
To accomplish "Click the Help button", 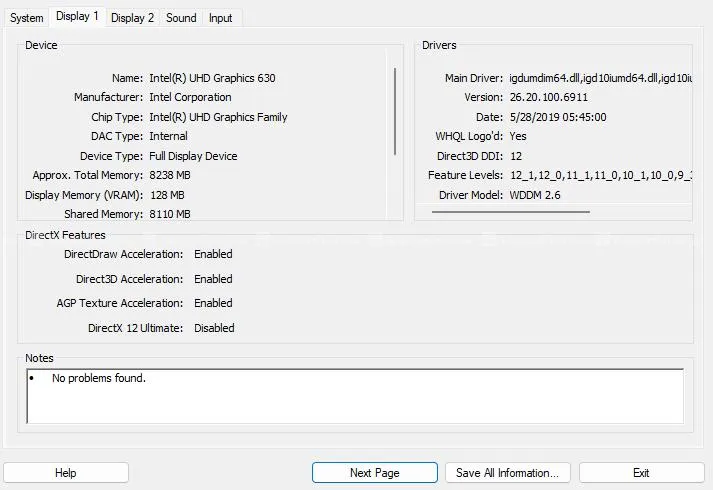I will (x=65, y=473).
